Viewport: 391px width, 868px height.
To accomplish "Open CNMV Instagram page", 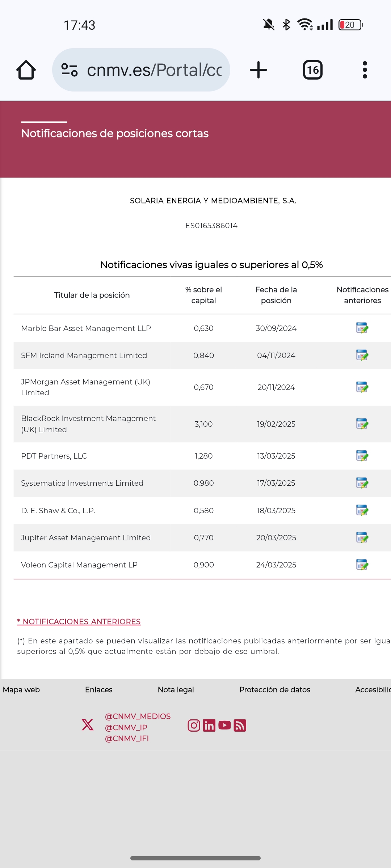I will (194, 726).
